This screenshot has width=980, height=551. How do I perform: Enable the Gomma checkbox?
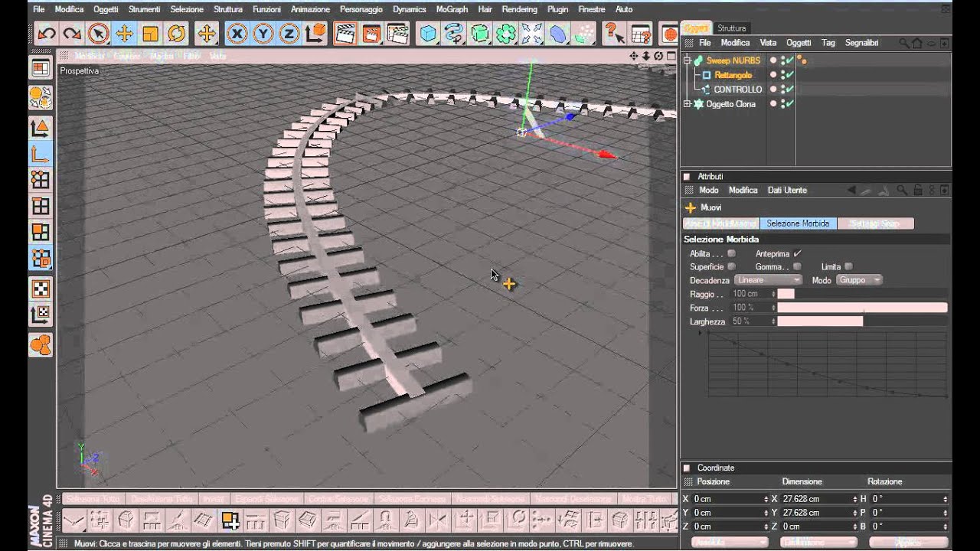[797, 266]
